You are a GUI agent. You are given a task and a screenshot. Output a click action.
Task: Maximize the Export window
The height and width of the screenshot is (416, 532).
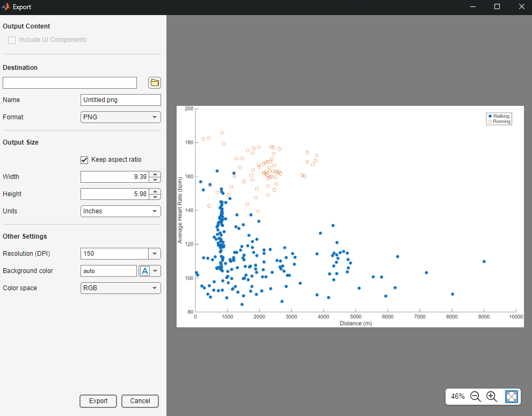tap(497, 7)
